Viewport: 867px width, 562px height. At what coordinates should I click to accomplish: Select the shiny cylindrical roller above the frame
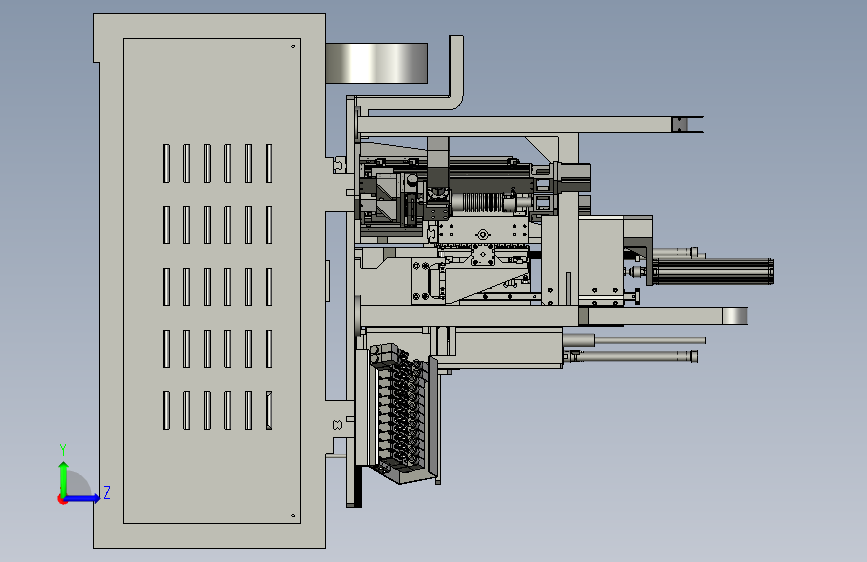coord(377,63)
